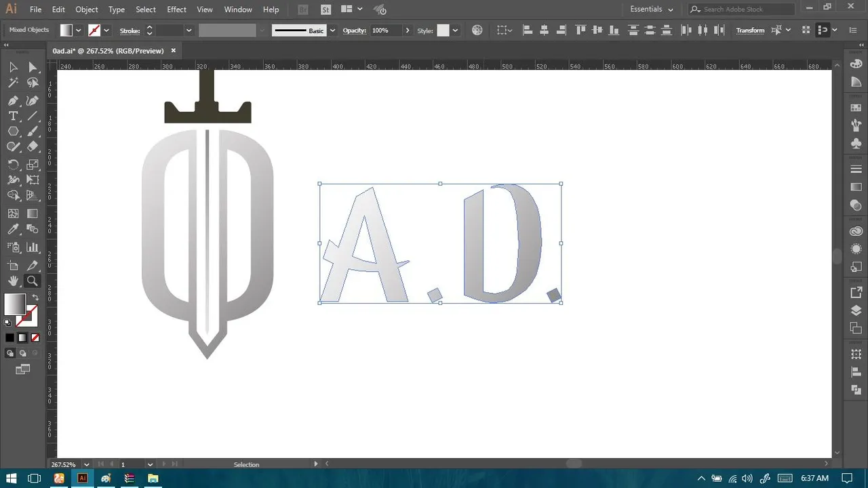Click the Stroke swatch in toolbox
The height and width of the screenshot is (488, 868).
click(x=28, y=314)
